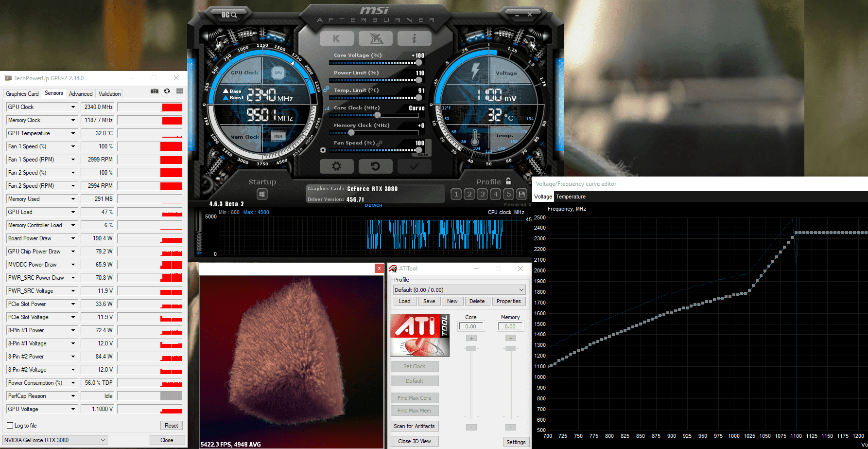Open the NVIDIA GeForce RTX 3080 device dropdown
Image resolution: width=868 pixels, height=449 pixels.
[x=55, y=440]
